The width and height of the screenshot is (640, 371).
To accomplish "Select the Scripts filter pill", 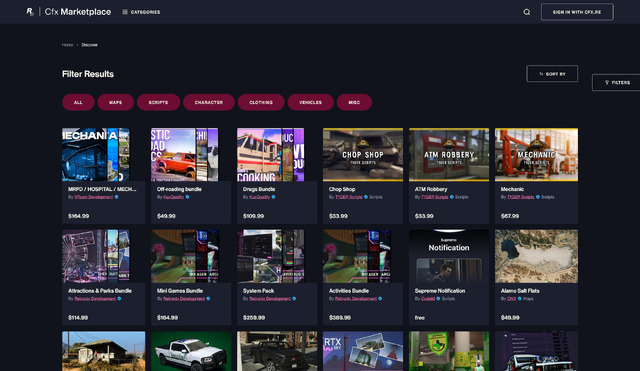I will tap(158, 102).
